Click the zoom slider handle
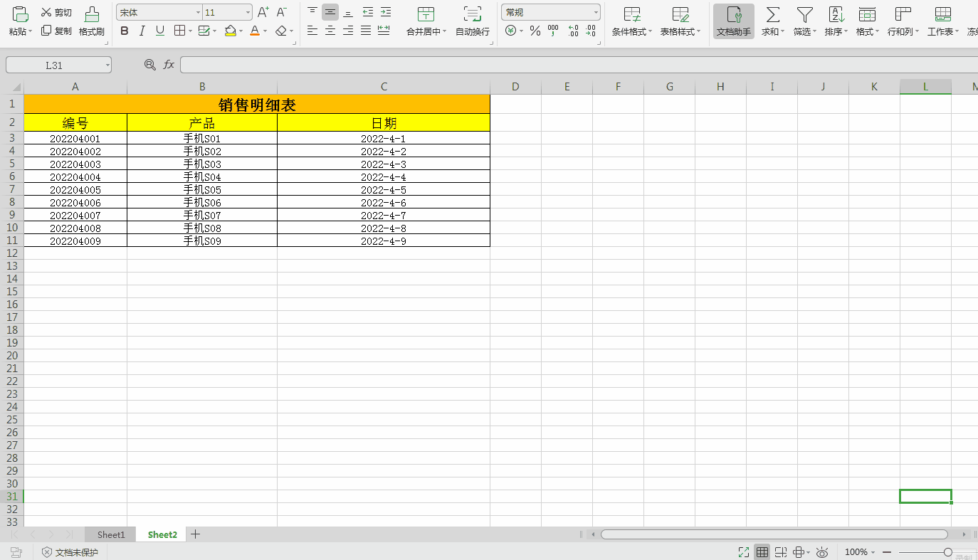The image size is (978, 560). [947, 552]
